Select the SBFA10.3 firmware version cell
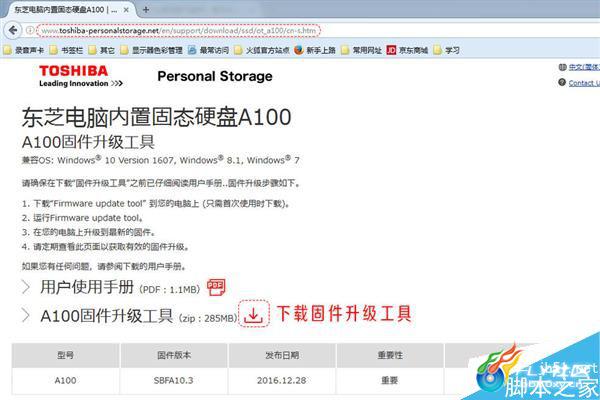The height and width of the screenshot is (400, 600). click(x=174, y=380)
